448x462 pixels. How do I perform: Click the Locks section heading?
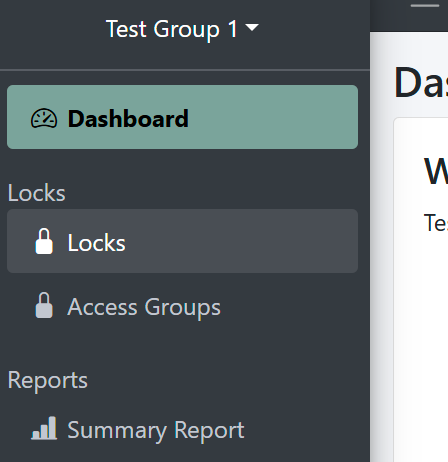click(37, 193)
